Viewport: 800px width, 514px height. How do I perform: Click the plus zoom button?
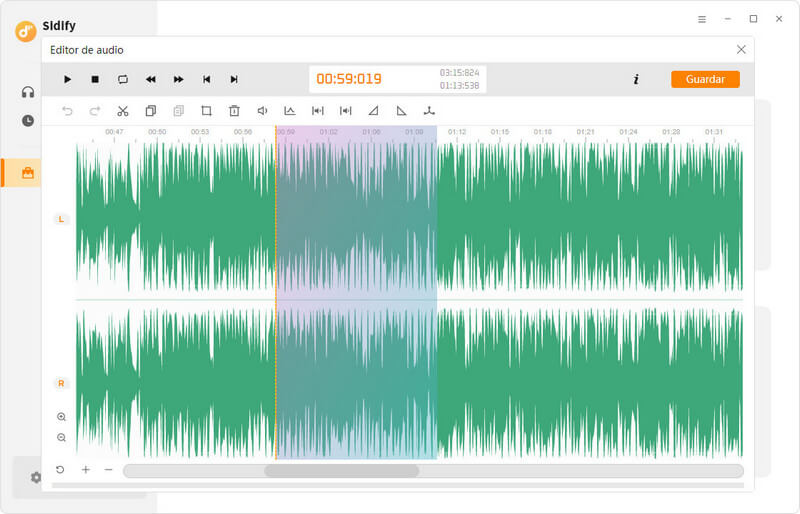pos(86,470)
